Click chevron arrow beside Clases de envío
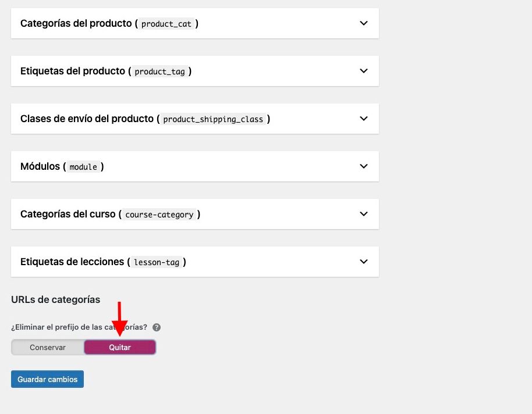Viewport: 532px width, 414px height. pyautogui.click(x=364, y=119)
